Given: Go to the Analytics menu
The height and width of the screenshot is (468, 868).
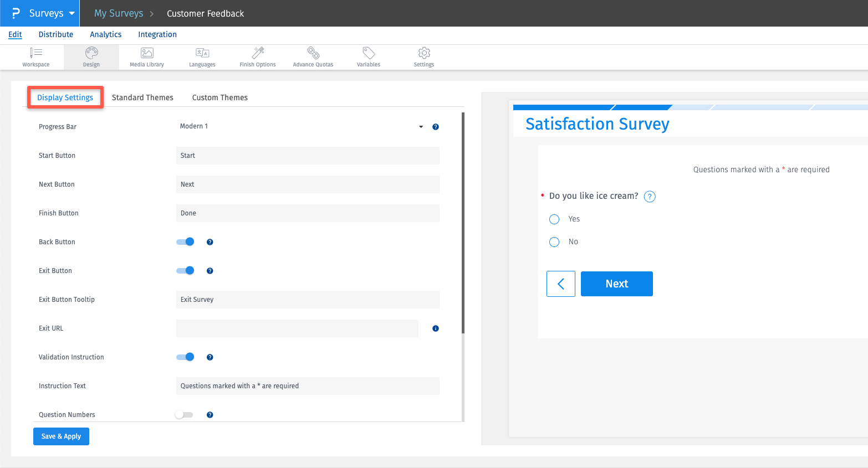Looking at the screenshot, I should click(x=105, y=34).
